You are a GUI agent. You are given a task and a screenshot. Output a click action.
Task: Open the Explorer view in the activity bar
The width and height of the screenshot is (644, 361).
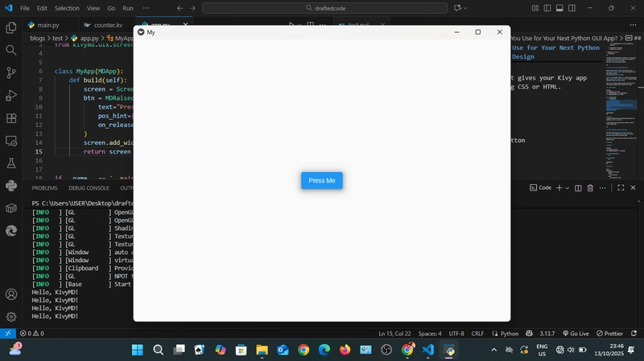pyautogui.click(x=11, y=27)
